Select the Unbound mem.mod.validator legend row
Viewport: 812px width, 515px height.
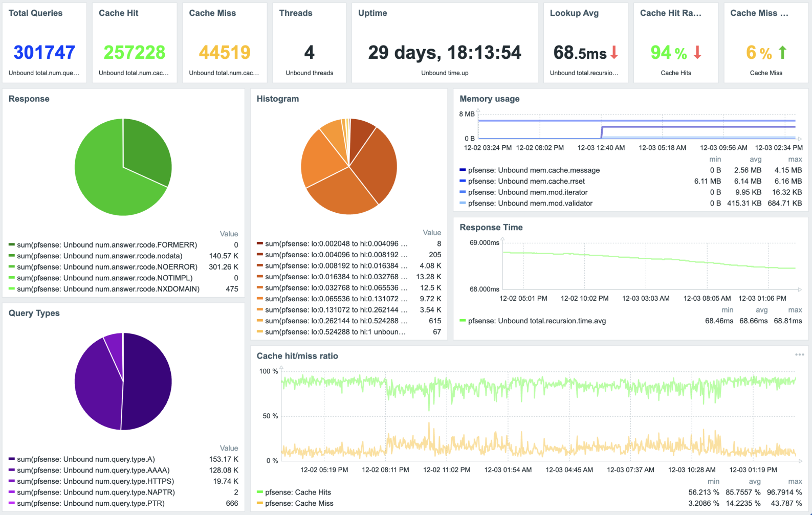(x=530, y=204)
